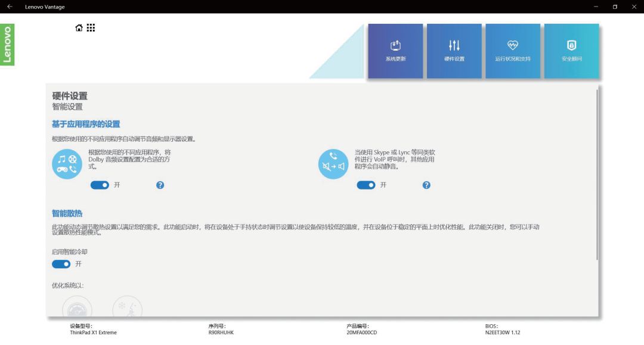This screenshot has height=345, width=644.
Task: Open the apps grid icon
Action: pos(91,27)
